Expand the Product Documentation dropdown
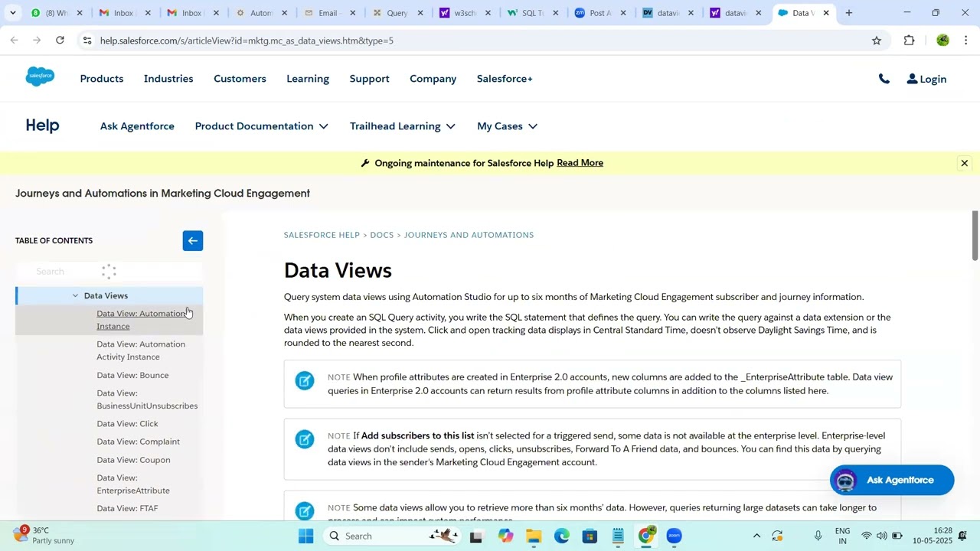Screen dimensions: 980x551 (262, 126)
